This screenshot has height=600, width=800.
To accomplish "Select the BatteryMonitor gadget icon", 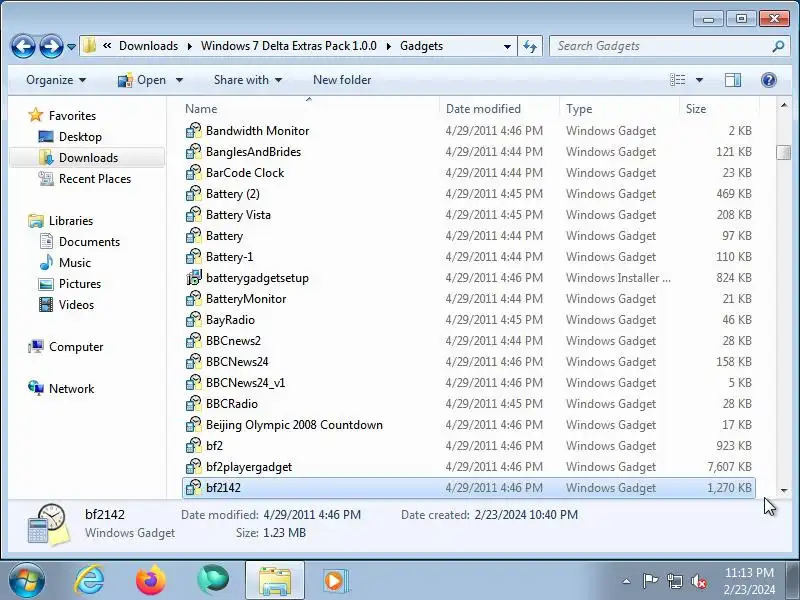I will 193,298.
